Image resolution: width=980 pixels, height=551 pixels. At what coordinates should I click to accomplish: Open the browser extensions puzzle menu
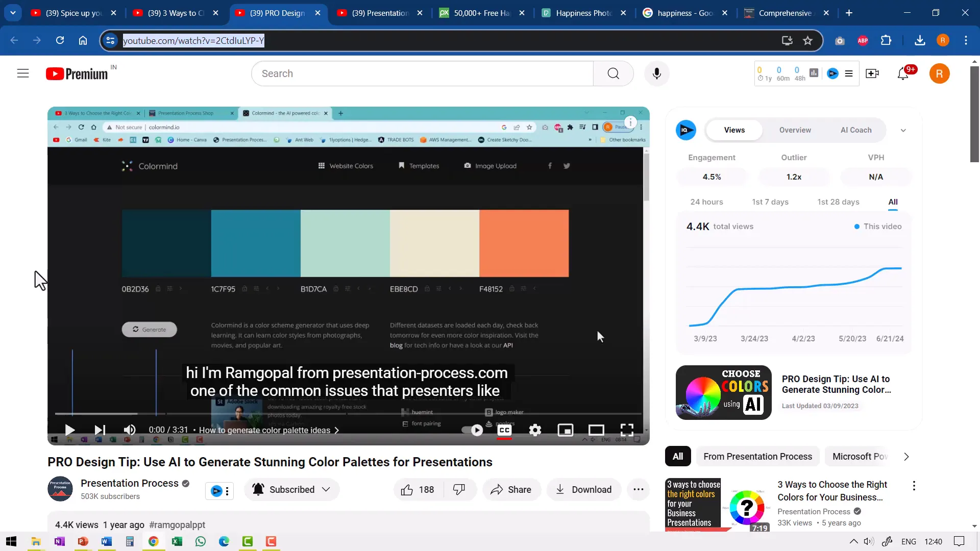point(886,40)
